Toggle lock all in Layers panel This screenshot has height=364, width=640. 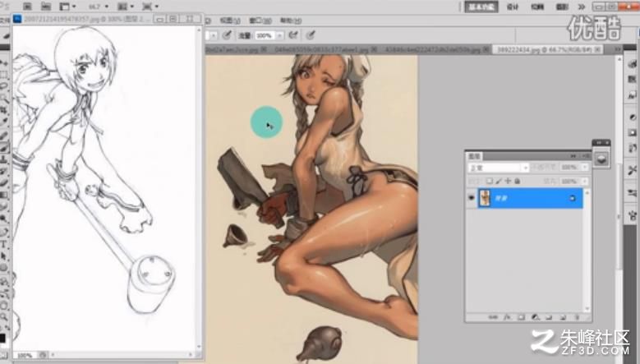tap(517, 181)
